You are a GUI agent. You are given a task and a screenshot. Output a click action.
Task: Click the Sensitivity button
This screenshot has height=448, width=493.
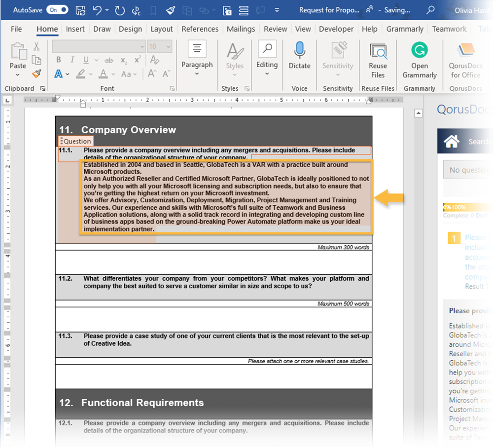point(338,59)
